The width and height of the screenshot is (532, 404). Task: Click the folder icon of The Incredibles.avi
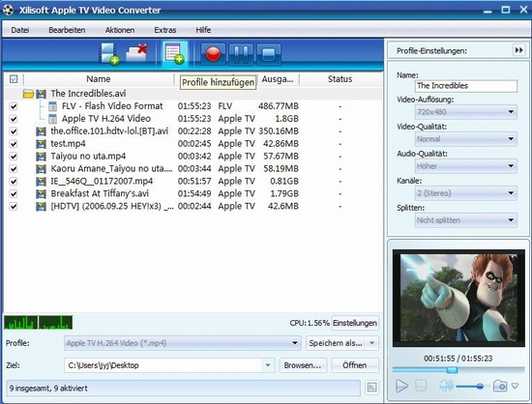pos(28,94)
